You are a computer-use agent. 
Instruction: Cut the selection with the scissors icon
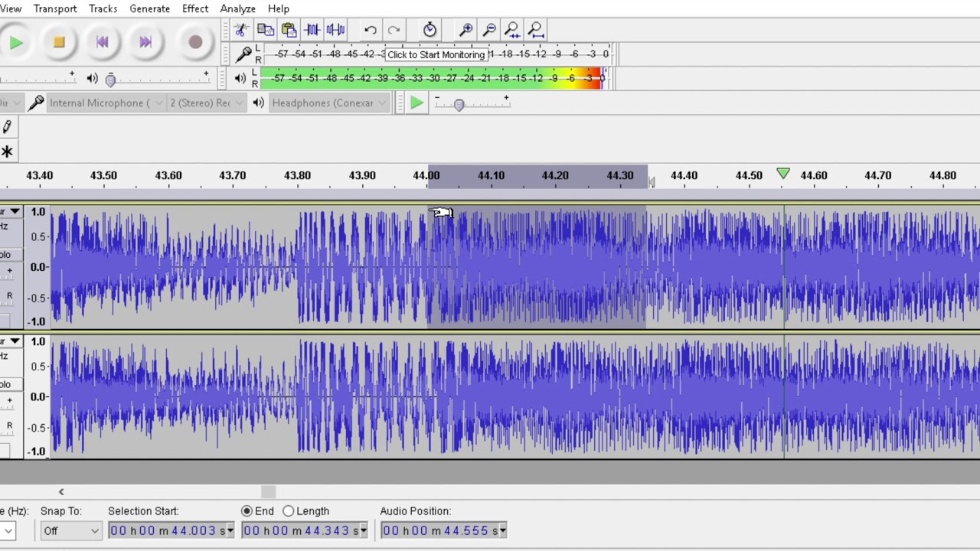pyautogui.click(x=241, y=30)
